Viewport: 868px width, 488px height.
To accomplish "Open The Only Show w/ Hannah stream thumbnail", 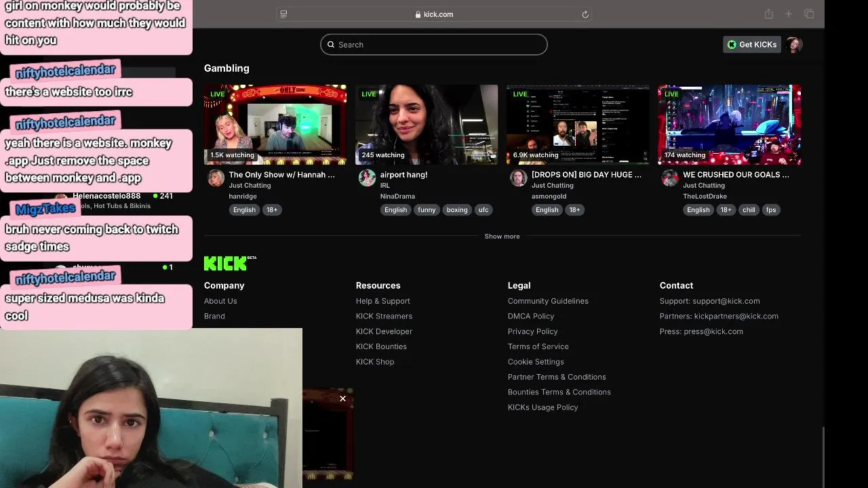I will (275, 125).
